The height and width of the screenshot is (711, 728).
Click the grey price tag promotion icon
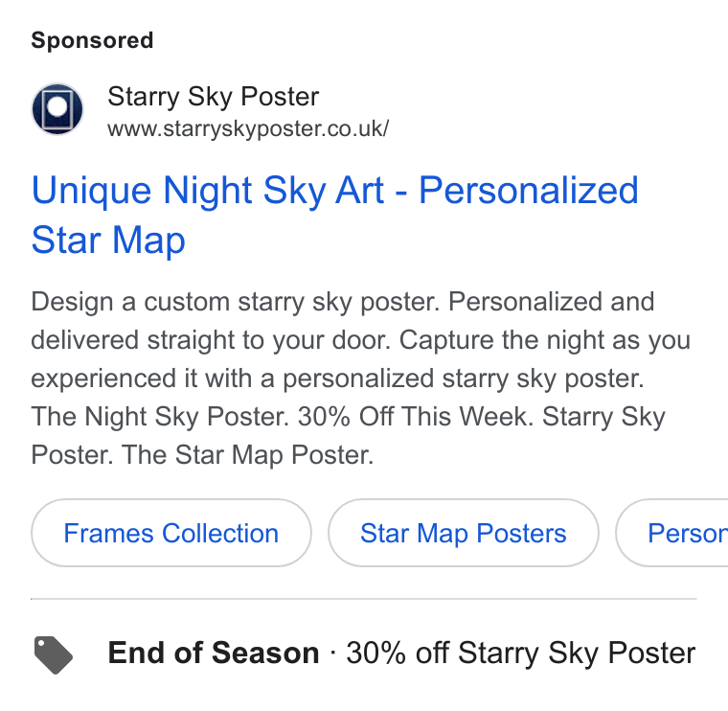click(x=54, y=654)
